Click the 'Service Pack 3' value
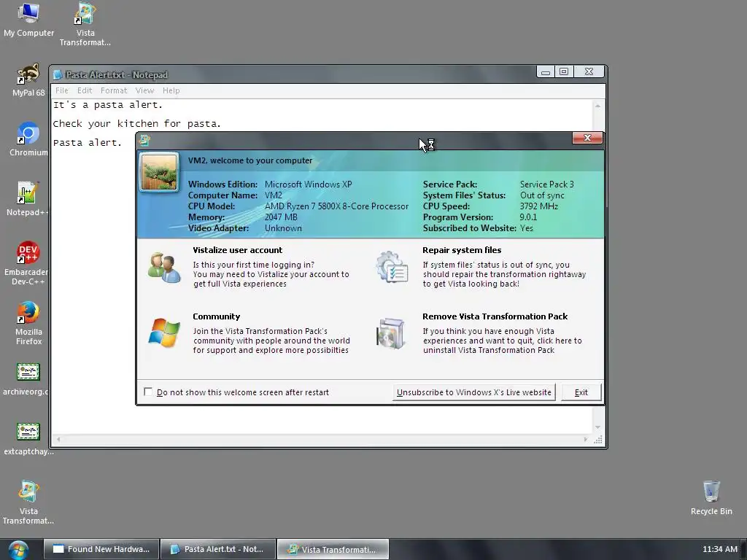The height and width of the screenshot is (560, 747). [547, 184]
